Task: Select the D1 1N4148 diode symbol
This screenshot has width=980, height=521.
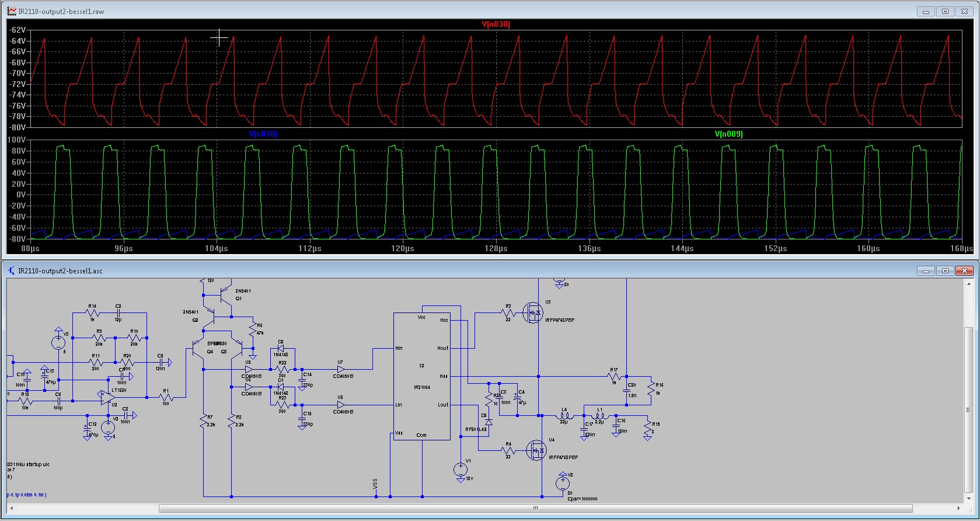Action: pos(281,387)
